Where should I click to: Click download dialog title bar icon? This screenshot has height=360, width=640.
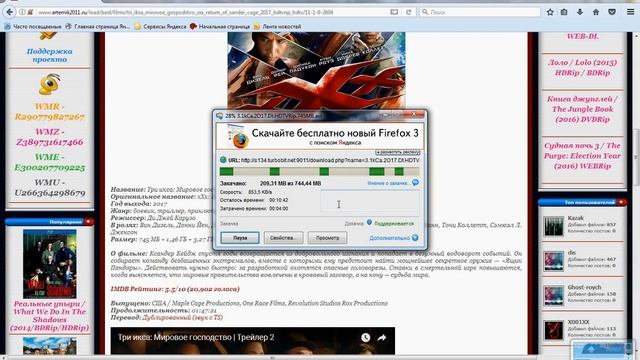[220, 116]
